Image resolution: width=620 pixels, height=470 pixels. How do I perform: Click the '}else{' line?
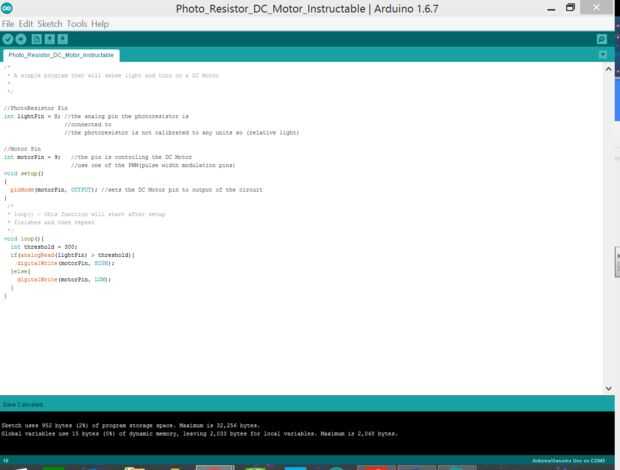(x=21, y=272)
